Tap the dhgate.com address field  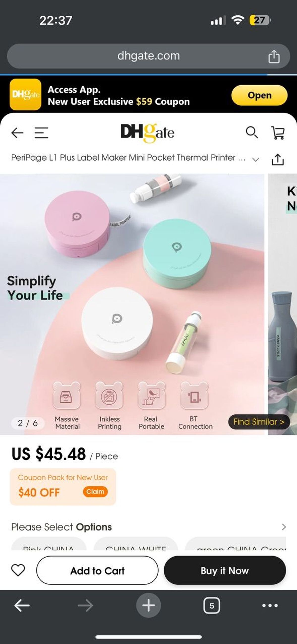click(x=148, y=56)
